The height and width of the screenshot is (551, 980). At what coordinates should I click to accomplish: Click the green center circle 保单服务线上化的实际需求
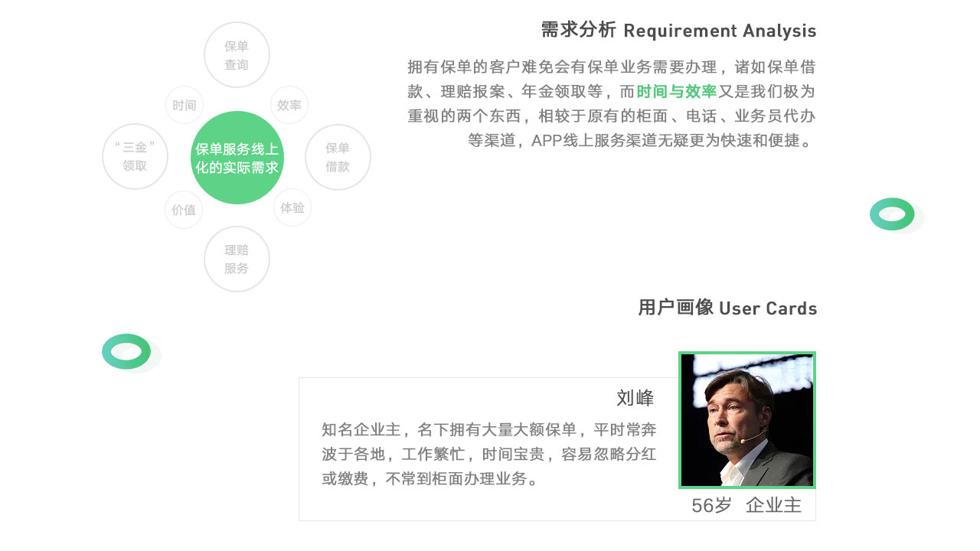(237, 158)
